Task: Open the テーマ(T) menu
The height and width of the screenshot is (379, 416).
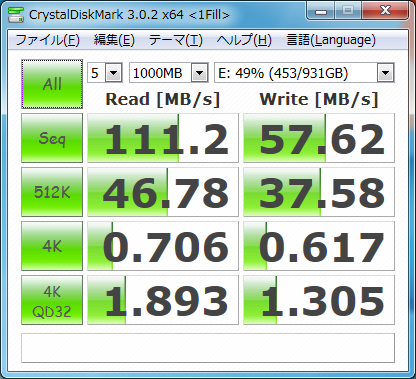Action: point(176,40)
